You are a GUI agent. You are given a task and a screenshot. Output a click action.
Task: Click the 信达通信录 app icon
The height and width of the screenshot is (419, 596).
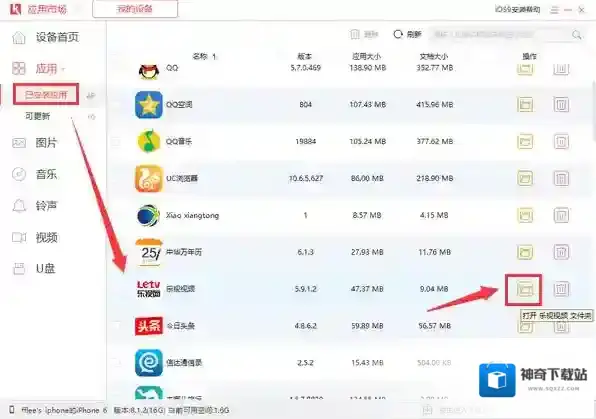(149, 363)
